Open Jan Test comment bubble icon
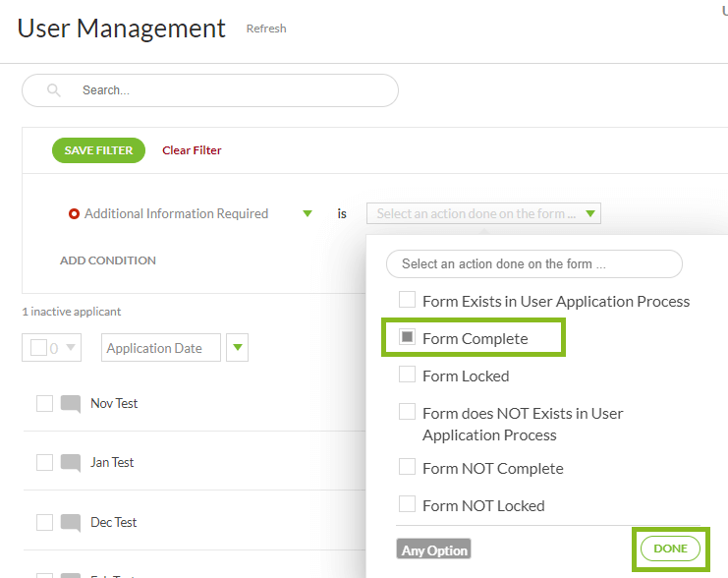The height and width of the screenshot is (578, 728). tap(70, 462)
